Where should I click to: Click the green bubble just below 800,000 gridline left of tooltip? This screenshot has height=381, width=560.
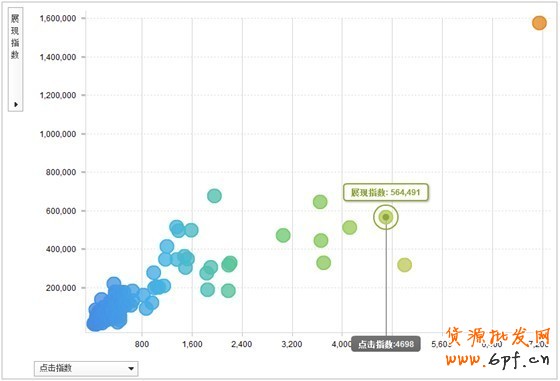click(x=320, y=202)
